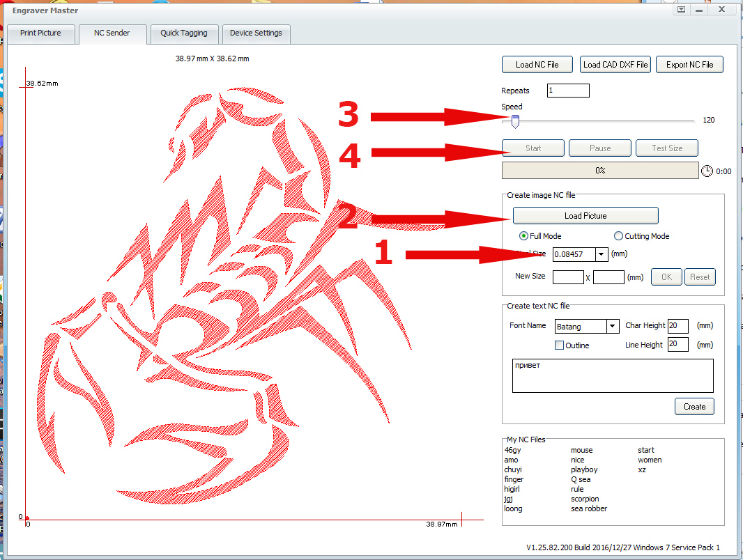Viewport: 743px width, 560px height.
Task: Click the OK button next to New Size
Action: point(666,277)
